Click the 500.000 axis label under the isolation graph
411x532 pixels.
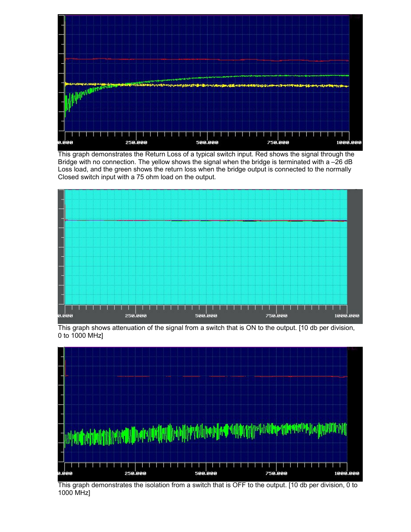pyautogui.click(x=206, y=473)
